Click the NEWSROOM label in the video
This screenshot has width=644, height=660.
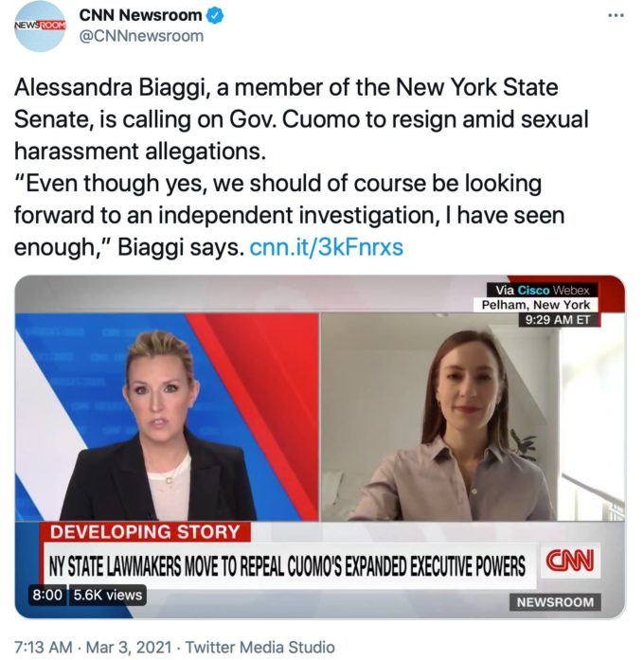555,602
